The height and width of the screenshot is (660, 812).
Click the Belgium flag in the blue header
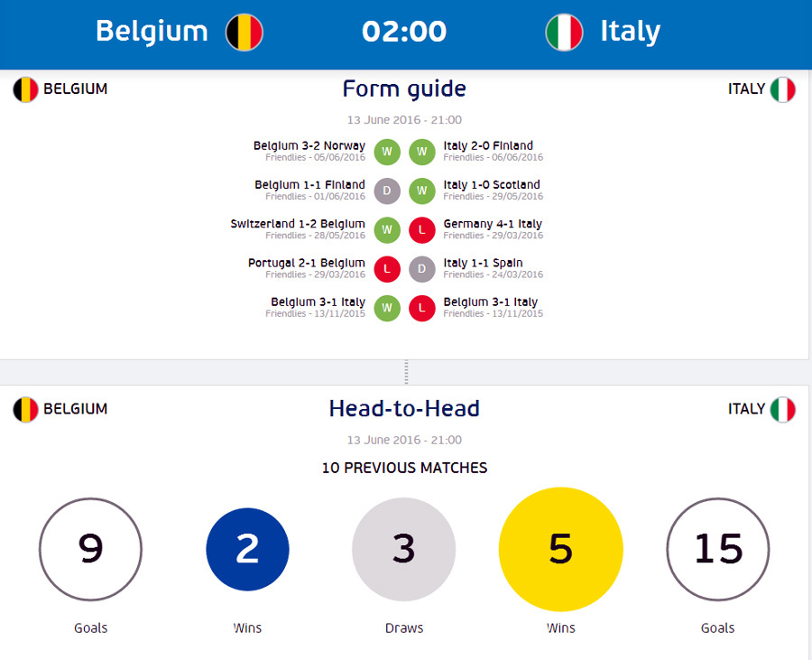244,32
